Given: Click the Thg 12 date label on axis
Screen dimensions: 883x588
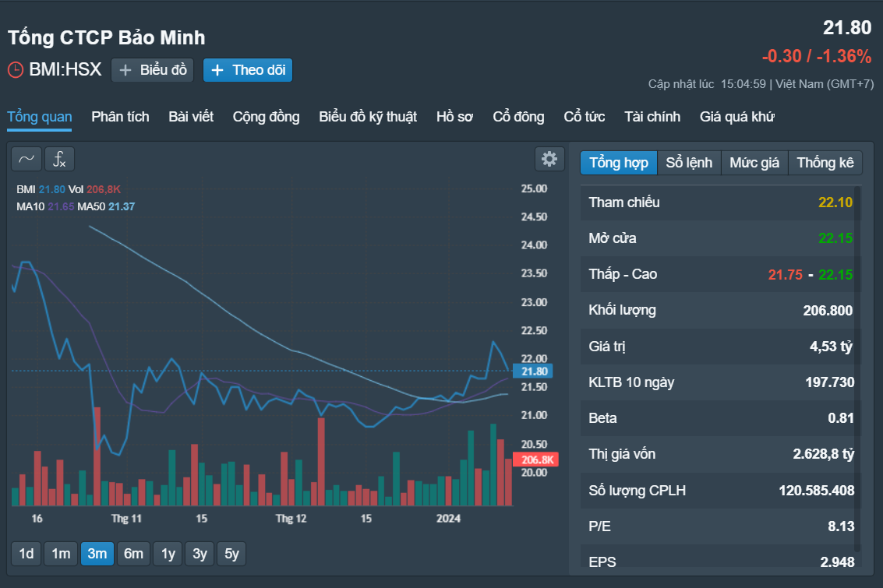Looking at the screenshot, I should pyautogui.click(x=291, y=519).
